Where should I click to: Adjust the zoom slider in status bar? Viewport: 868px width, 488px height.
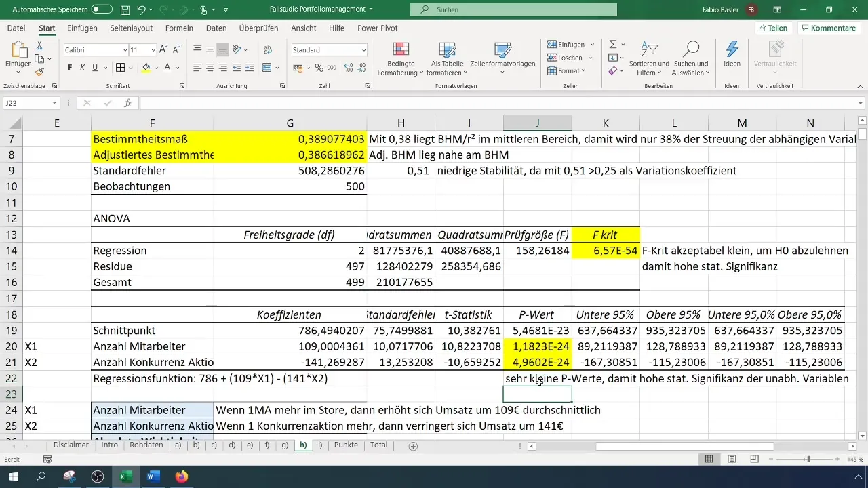coord(808,459)
